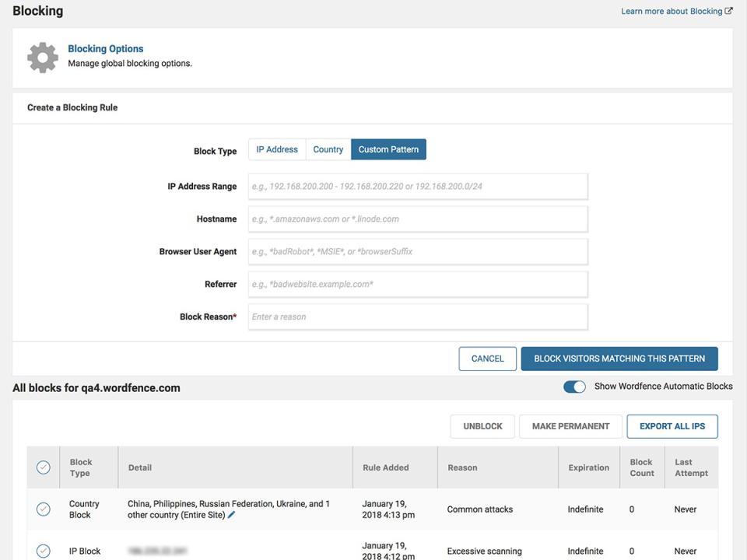Open the Blocking Options link
This screenshot has width=747, height=560.
coord(106,48)
